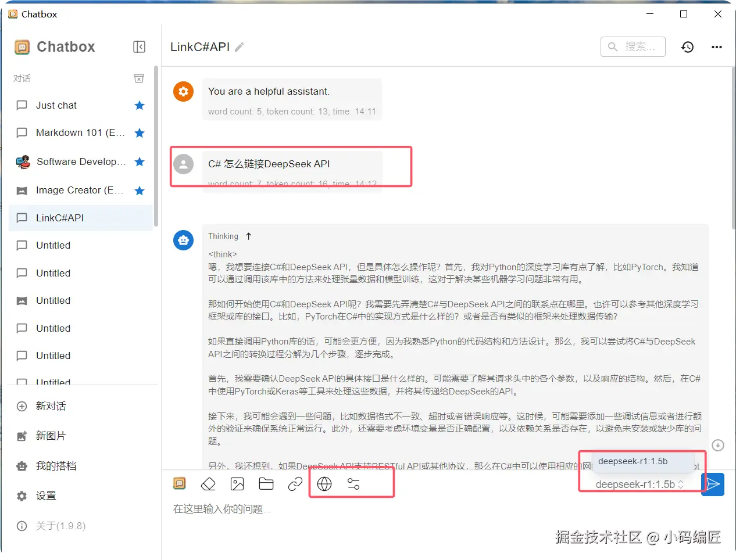The width and height of the screenshot is (736, 560).
Task: Send the message with the blue arrow
Action: [713, 484]
